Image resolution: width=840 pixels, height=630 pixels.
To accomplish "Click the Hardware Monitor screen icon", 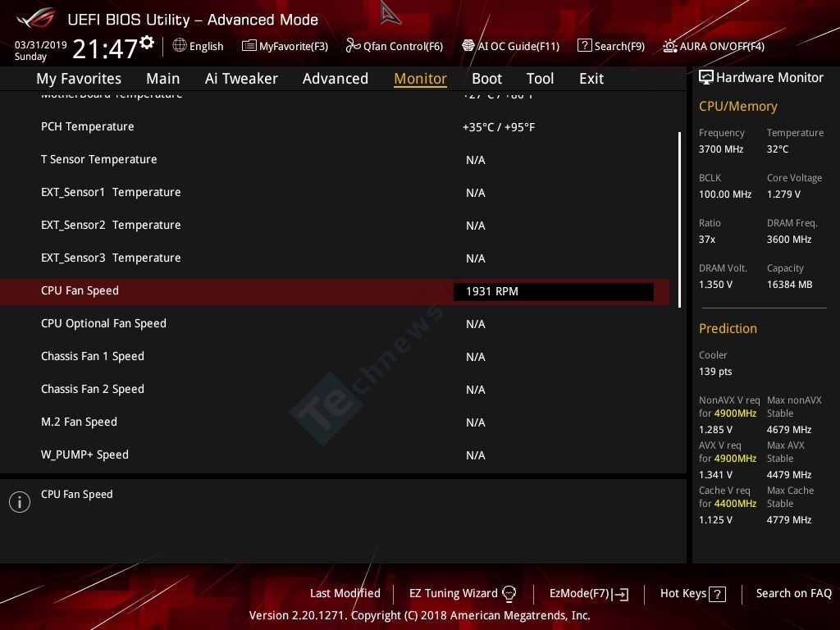I will pyautogui.click(x=706, y=78).
